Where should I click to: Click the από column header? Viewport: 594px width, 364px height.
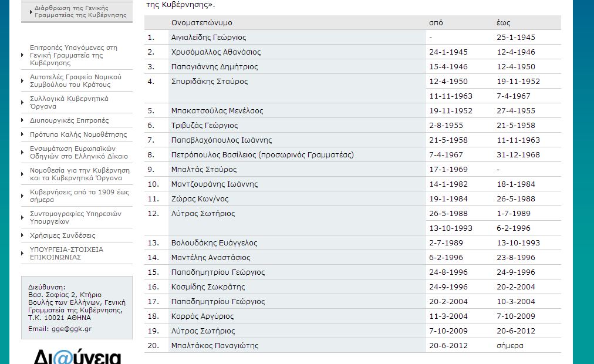point(436,23)
